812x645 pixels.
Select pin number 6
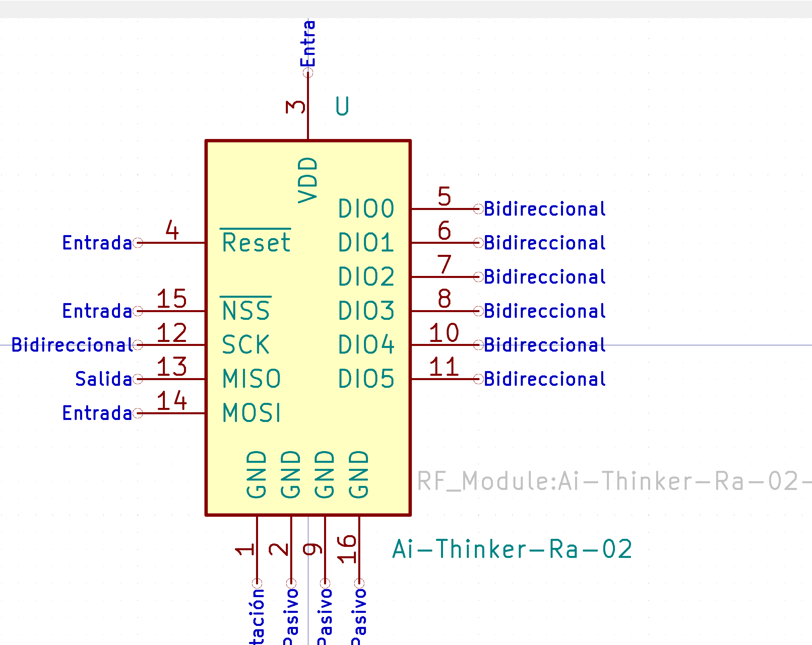click(x=444, y=230)
